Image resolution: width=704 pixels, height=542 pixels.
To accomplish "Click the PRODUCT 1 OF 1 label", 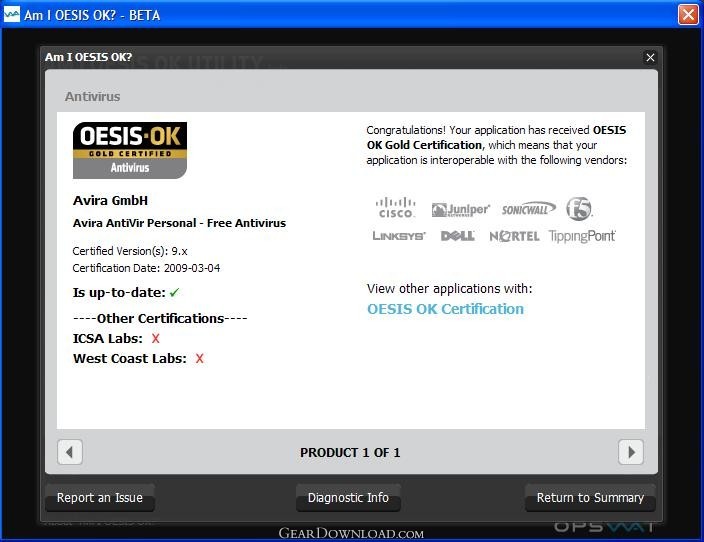I will pyautogui.click(x=350, y=453).
